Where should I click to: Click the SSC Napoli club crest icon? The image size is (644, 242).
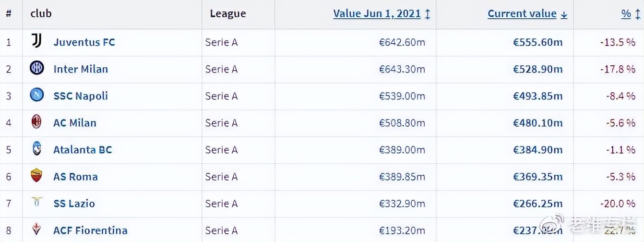(36, 96)
